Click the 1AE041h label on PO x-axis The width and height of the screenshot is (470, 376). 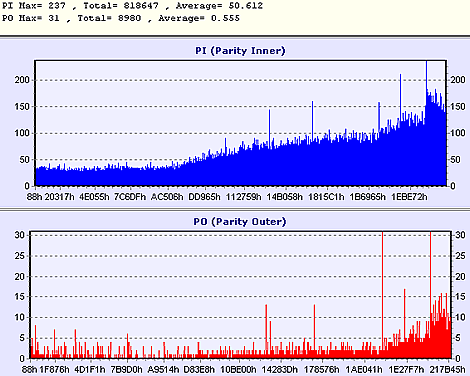pyautogui.click(x=364, y=370)
